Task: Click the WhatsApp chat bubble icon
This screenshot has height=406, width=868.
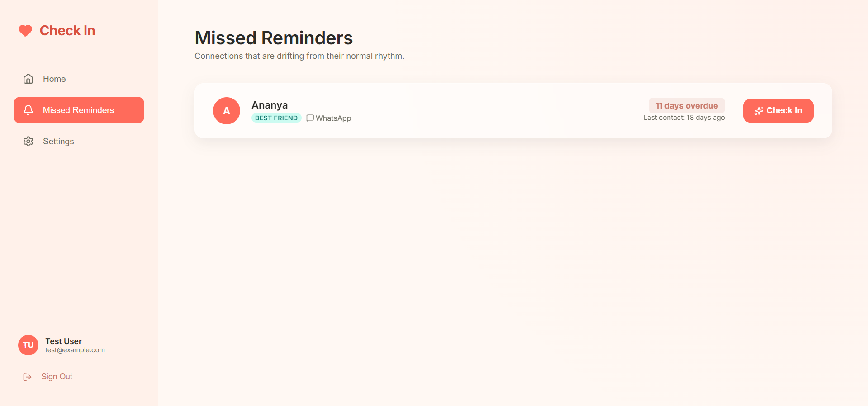Action: (x=310, y=118)
